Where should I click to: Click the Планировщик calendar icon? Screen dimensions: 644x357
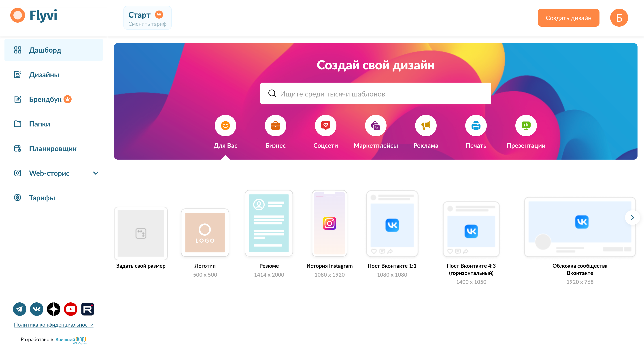click(17, 148)
